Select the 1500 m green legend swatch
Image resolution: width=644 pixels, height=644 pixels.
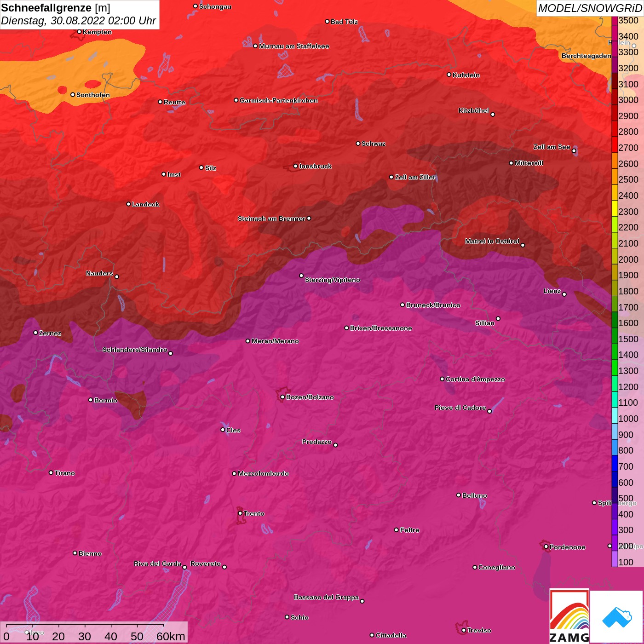(x=615, y=335)
